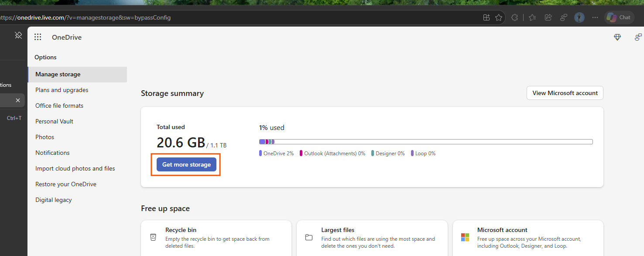The height and width of the screenshot is (256, 644).
Task: Click the Loop 0% legend swatch
Action: click(412, 154)
